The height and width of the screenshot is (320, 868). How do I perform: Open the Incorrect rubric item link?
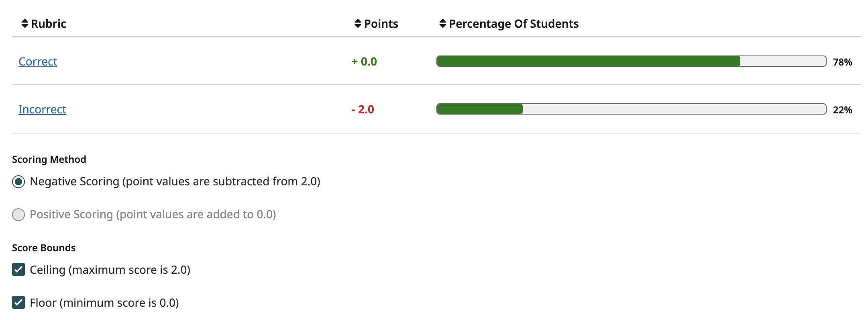[x=42, y=109]
